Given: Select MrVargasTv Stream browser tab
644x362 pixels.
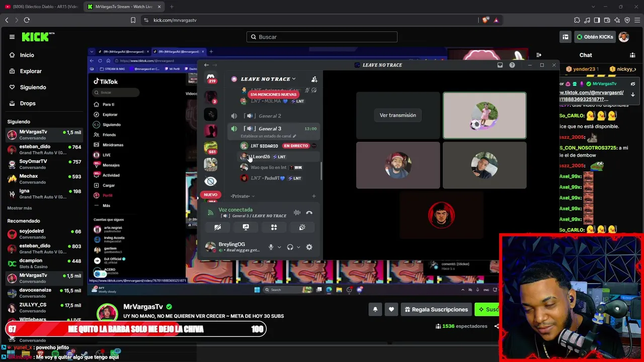Looking at the screenshot, I should pos(123,7).
